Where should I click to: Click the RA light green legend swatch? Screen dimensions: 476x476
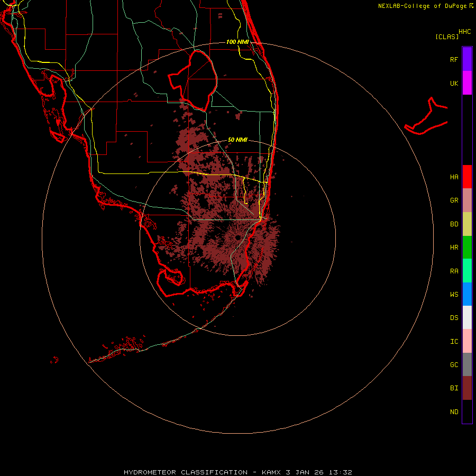467,271
